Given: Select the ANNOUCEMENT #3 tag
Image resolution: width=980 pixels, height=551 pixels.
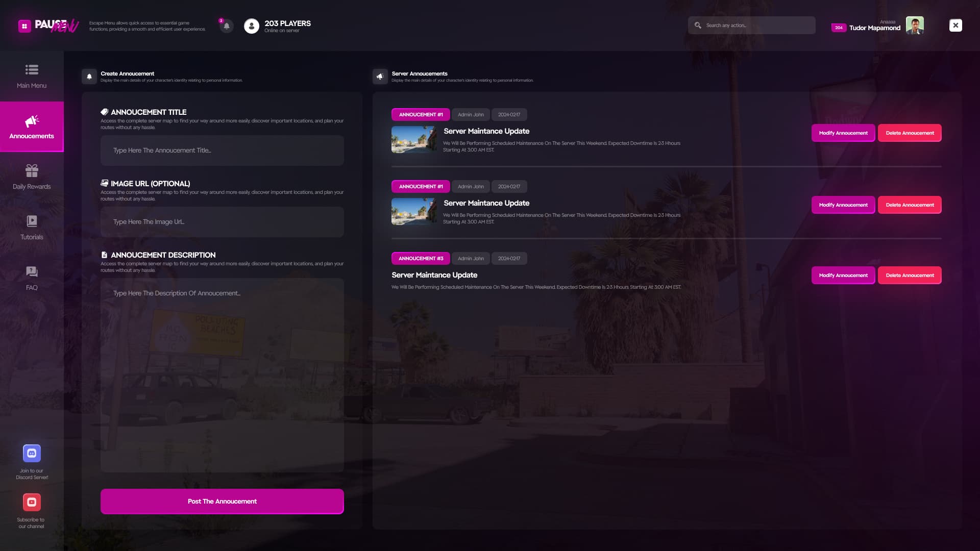Looking at the screenshot, I should pyautogui.click(x=421, y=258).
